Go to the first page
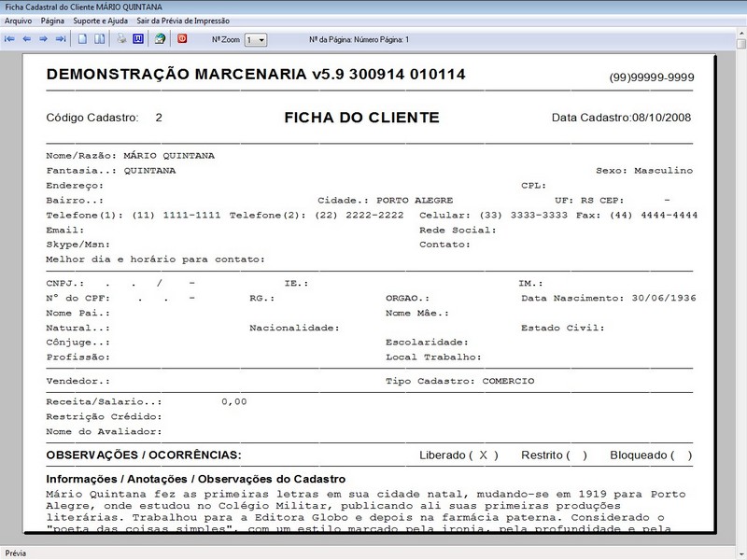747x560 pixels. [11, 38]
